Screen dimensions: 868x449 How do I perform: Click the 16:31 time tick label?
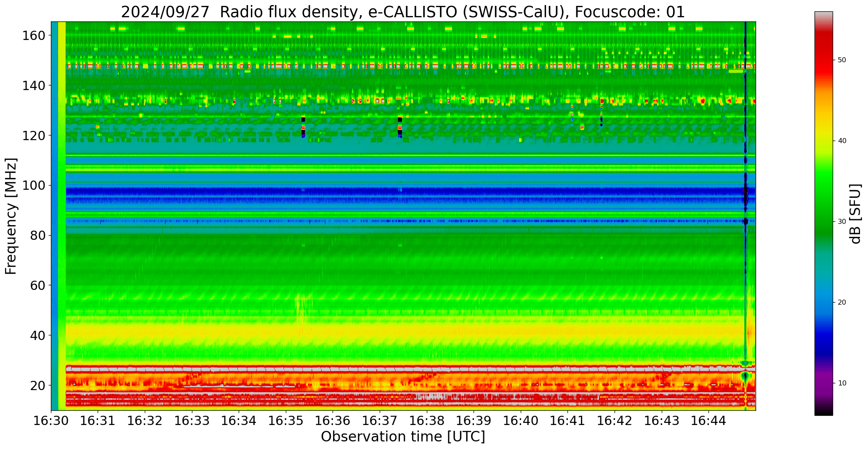[x=98, y=420]
